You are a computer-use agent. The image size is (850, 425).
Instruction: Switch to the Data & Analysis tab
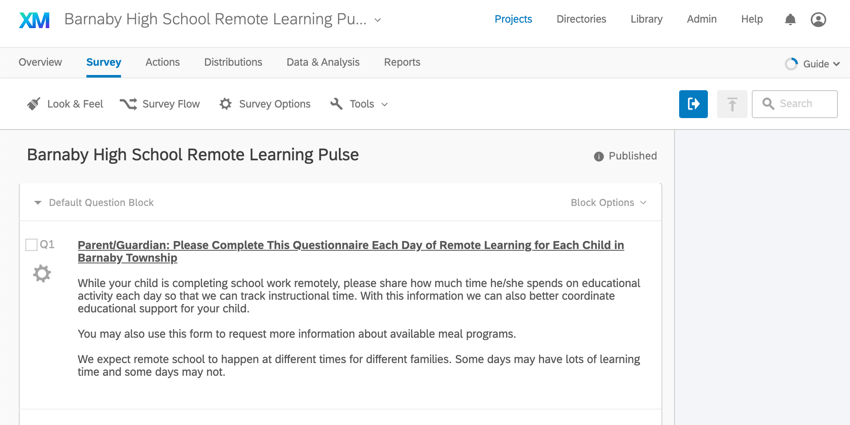[x=323, y=62]
